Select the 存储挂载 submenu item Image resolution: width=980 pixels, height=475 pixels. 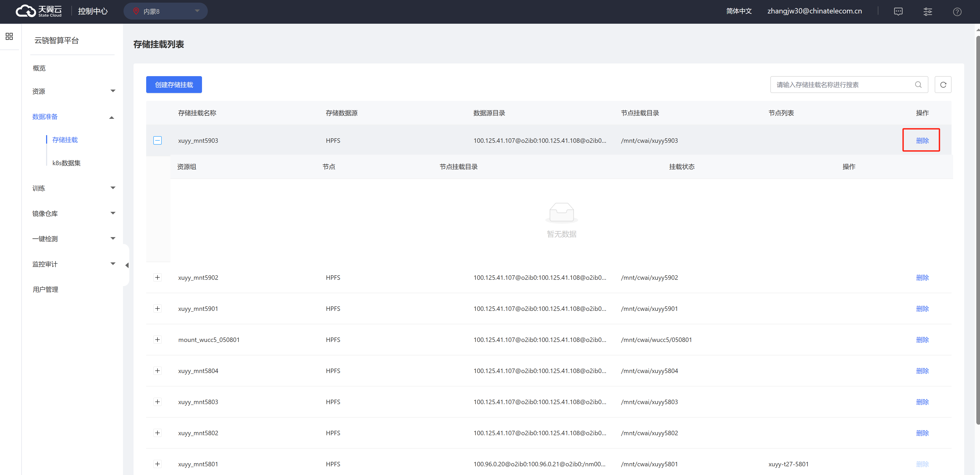[65, 140]
